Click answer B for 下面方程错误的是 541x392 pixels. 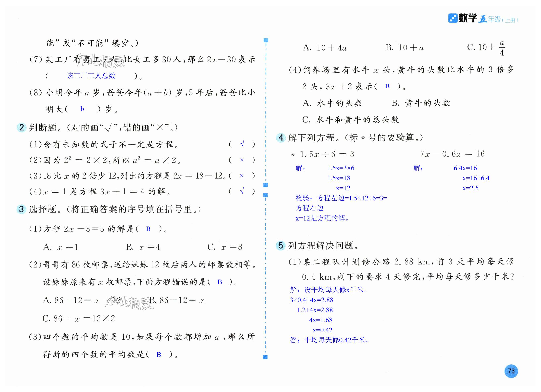point(220,282)
